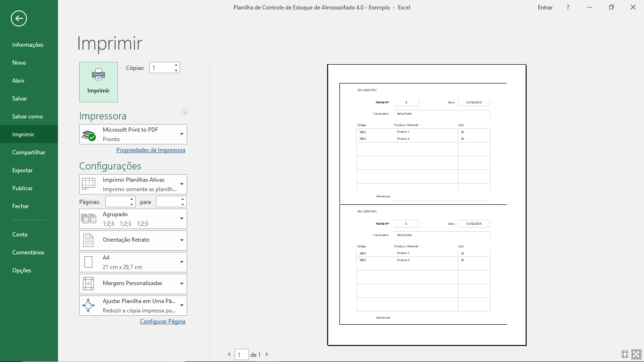
Task: Click the printer info icon next to Impressora
Action: (x=184, y=112)
